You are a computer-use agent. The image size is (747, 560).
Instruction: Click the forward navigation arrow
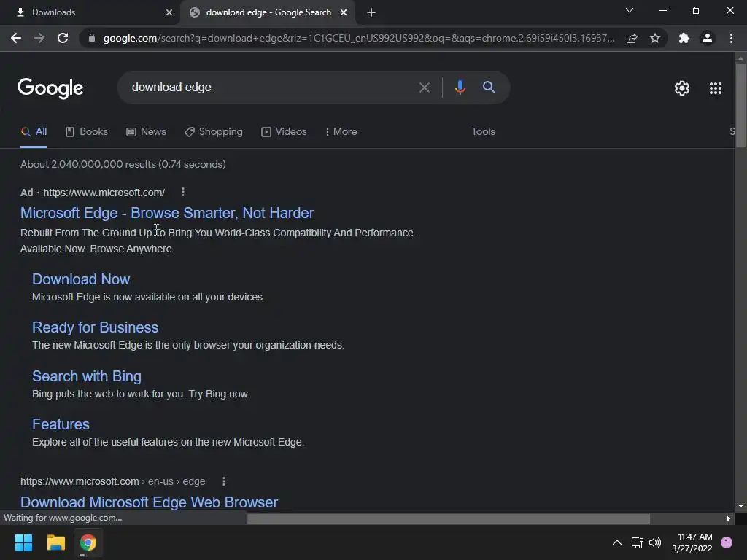[x=39, y=38]
